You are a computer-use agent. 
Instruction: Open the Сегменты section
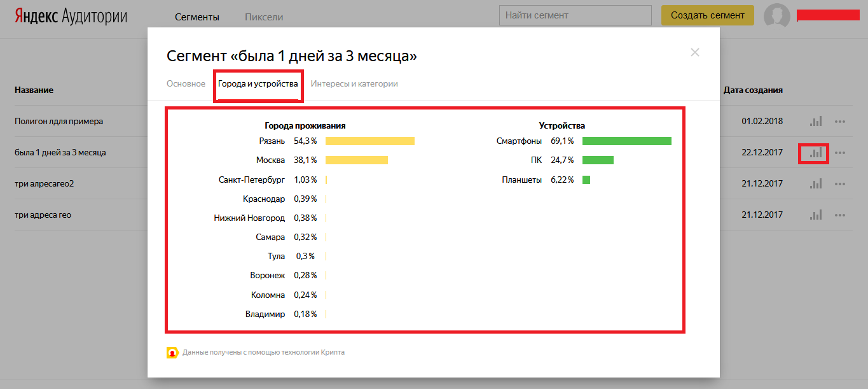tap(197, 17)
